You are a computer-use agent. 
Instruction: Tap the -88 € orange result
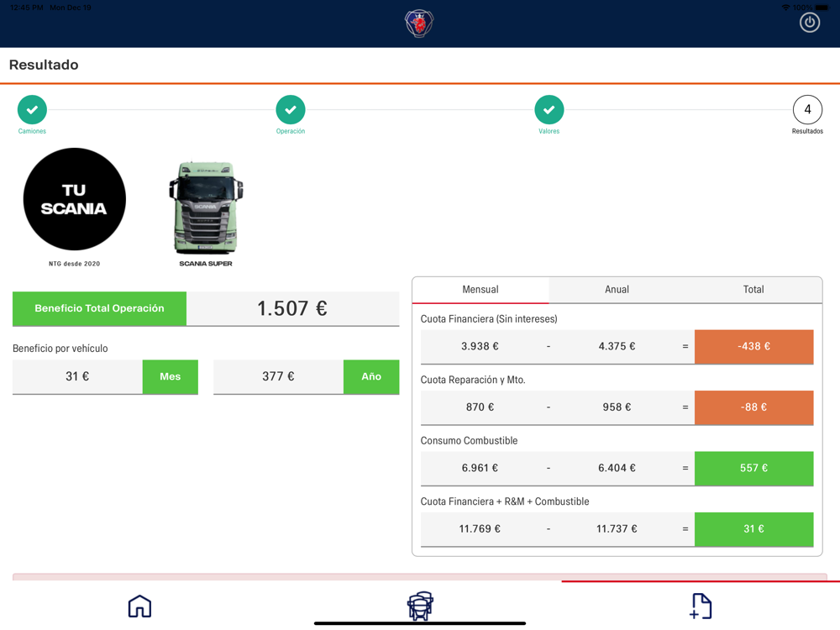pyautogui.click(x=753, y=407)
